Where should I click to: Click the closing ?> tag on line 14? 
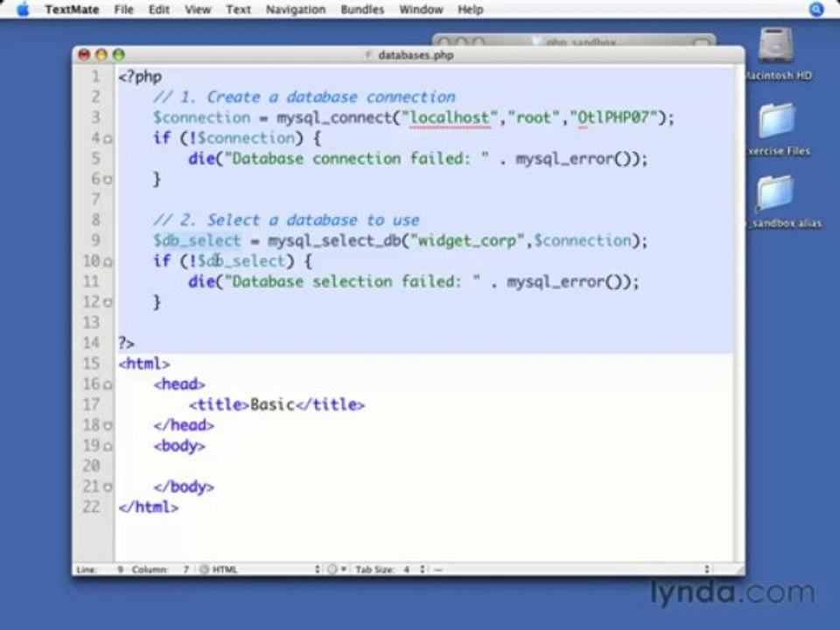pyautogui.click(x=126, y=343)
